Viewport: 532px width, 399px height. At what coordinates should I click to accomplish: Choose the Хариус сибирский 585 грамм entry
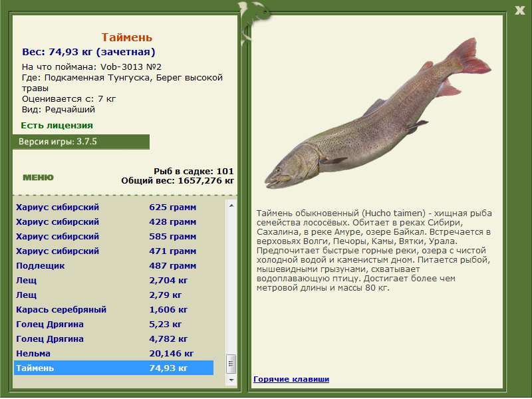click(x=113, y=236)
